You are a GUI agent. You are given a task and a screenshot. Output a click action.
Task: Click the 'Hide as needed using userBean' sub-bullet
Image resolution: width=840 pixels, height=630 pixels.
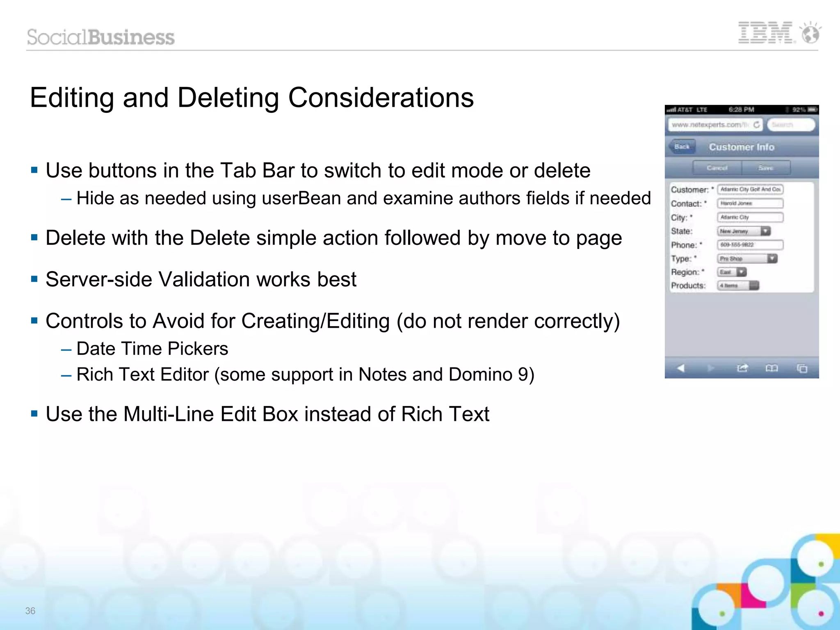coord(364,198)
